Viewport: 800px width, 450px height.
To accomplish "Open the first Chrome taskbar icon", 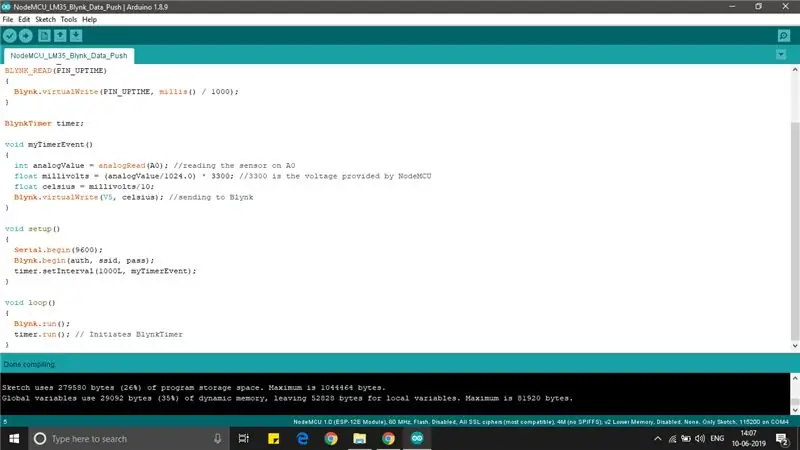I will 331,439.
